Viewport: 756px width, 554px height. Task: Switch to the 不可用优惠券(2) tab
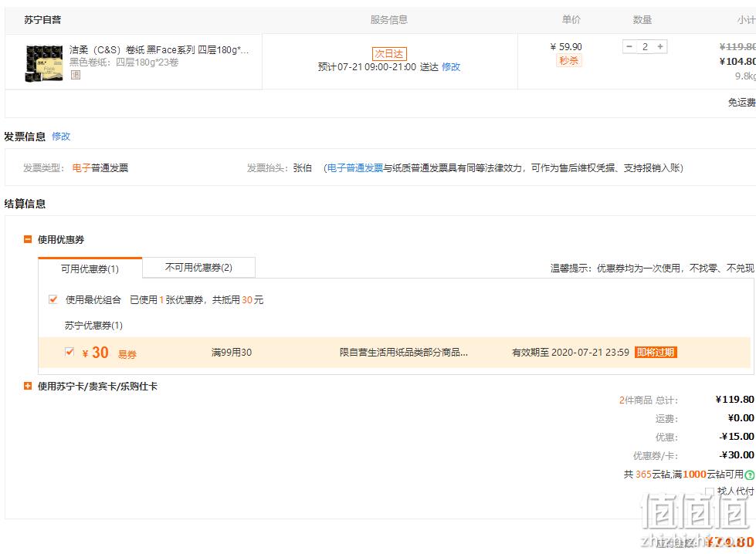198,268
